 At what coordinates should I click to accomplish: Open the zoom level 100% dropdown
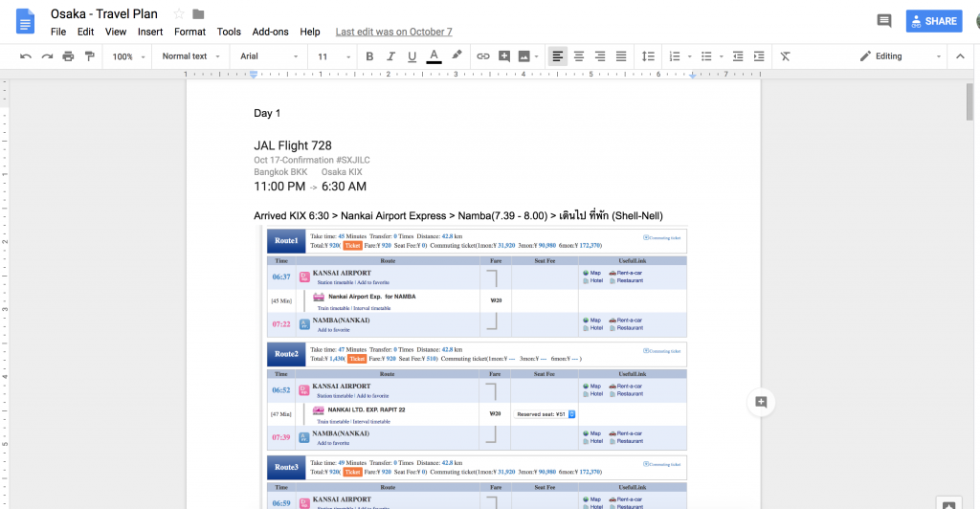[x=128, y=56]
